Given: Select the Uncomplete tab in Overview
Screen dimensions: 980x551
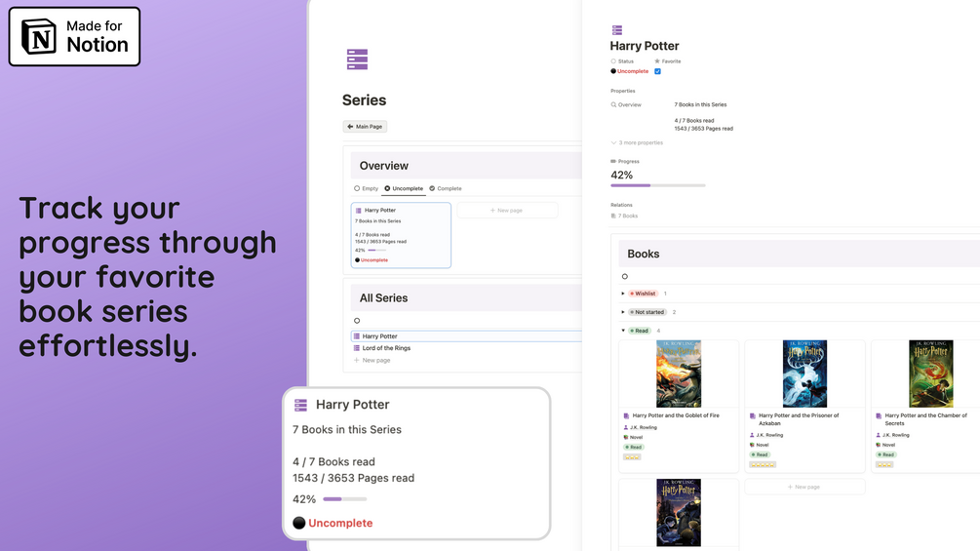Looking at the screenshot, I should 404,188.
